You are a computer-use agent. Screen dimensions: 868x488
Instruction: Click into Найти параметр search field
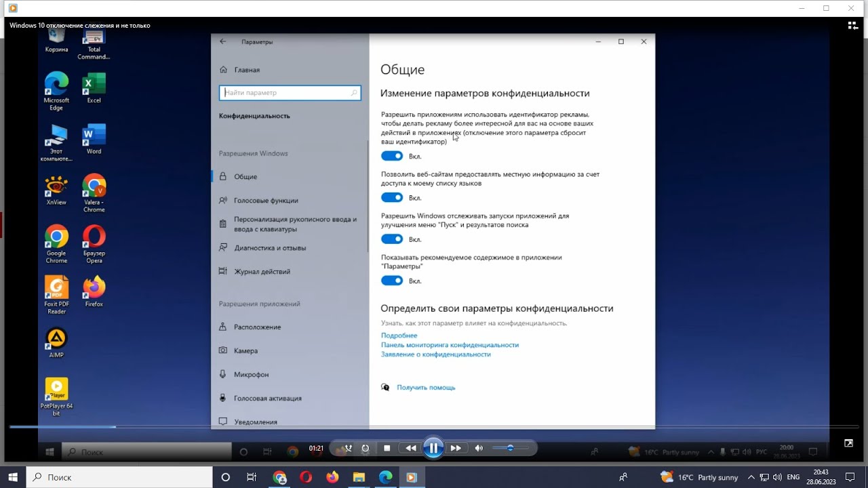290,93
